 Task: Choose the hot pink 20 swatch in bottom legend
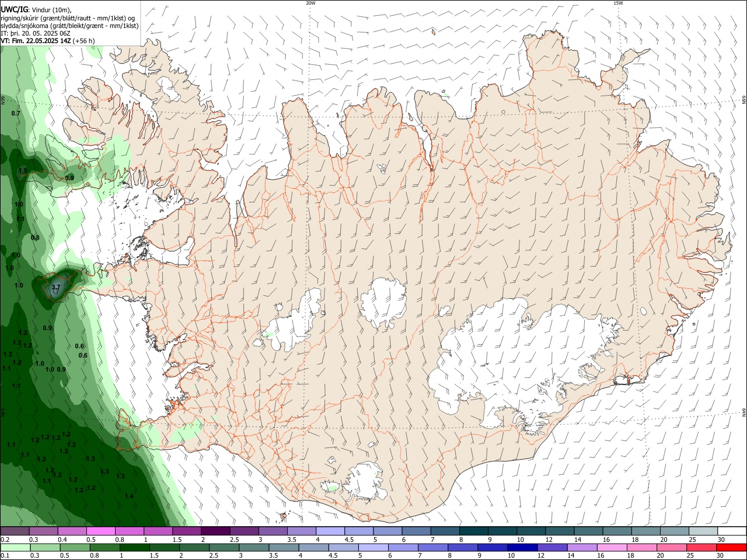click(x=672, y=548)
